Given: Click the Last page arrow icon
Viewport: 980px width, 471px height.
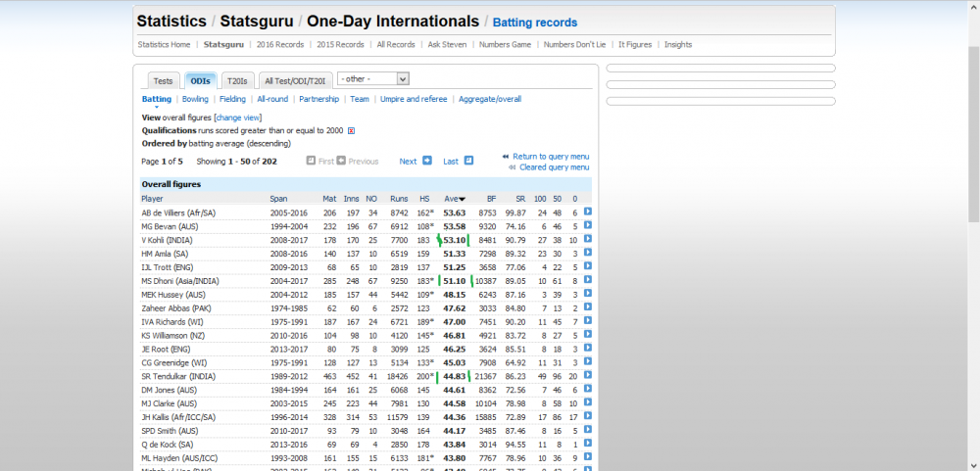Looking at the screenshot, I should pyautogui.click(x=468, y=161).
